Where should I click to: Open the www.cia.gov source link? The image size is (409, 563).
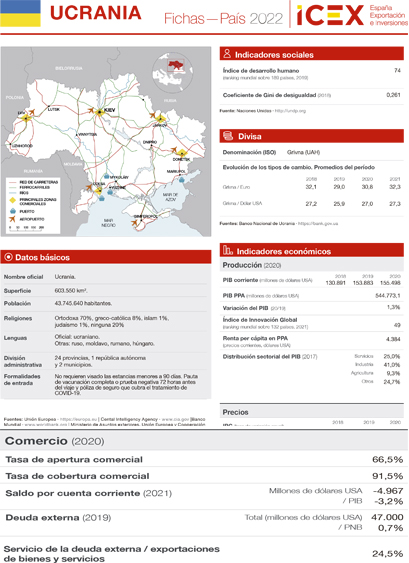click(x=175, y=419)
